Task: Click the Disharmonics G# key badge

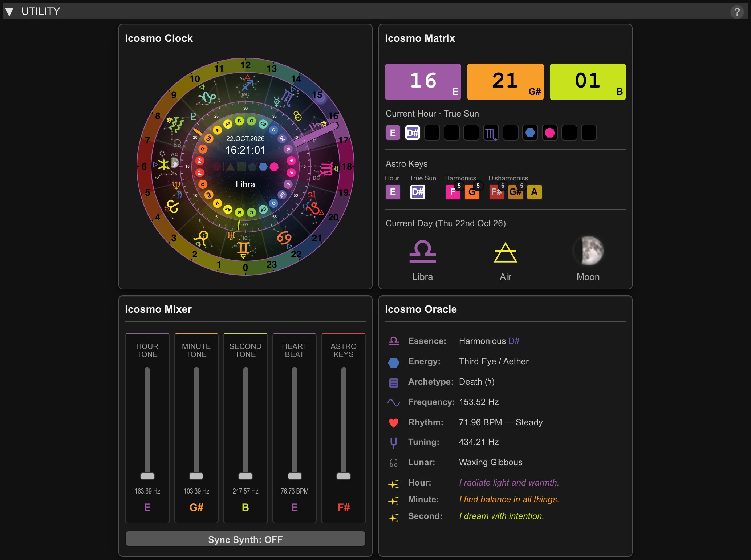Action: (515, 192)
